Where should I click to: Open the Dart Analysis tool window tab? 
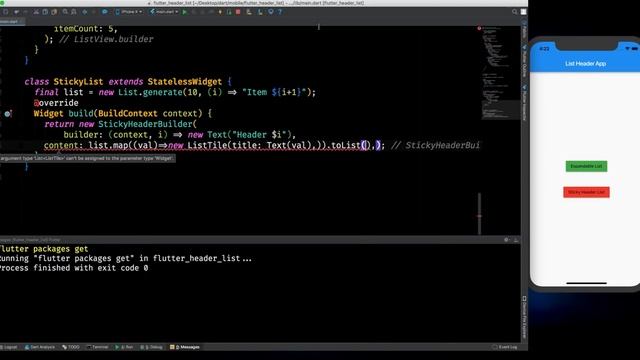40,347
